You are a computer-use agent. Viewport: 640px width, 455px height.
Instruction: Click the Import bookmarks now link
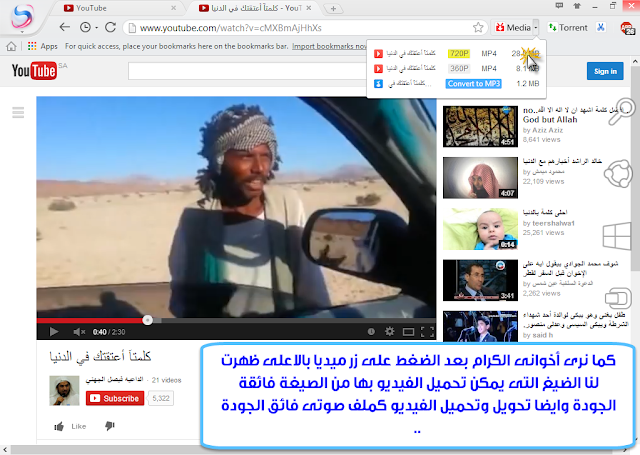[x=329, y=46]
